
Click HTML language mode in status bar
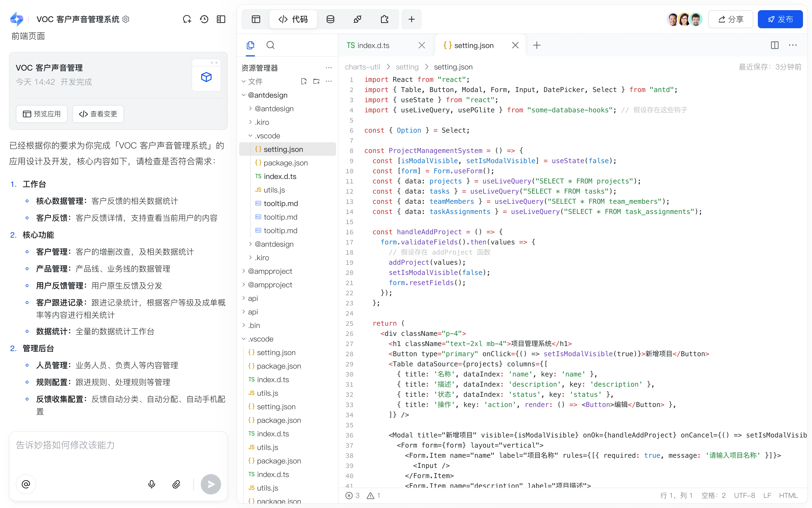click(788, 496)
